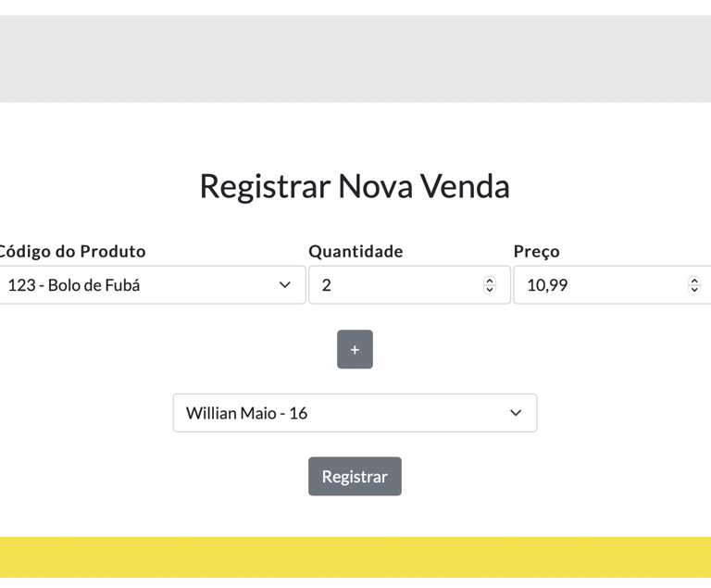
Task: Click the number 2 in the quantity field
Action: point(326,285)
